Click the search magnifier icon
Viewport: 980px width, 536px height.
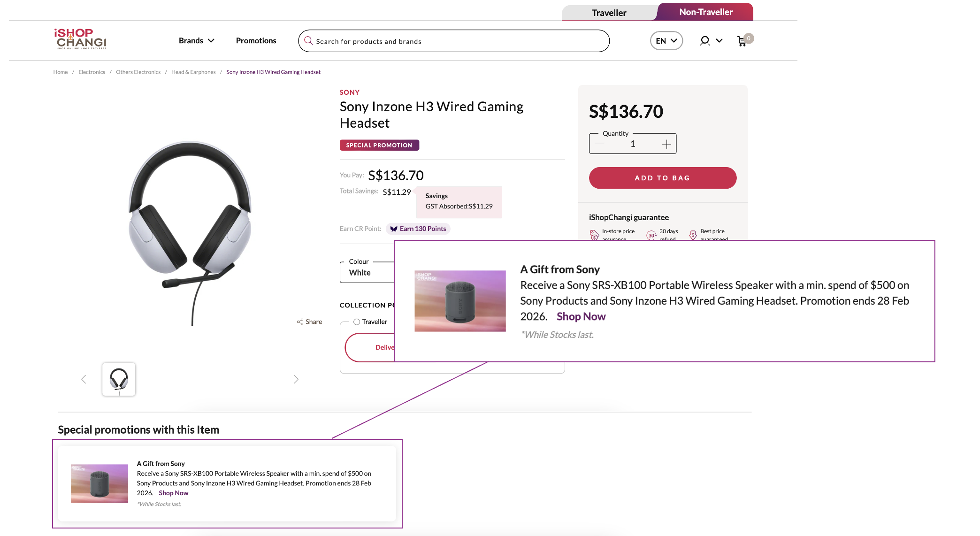308,41
